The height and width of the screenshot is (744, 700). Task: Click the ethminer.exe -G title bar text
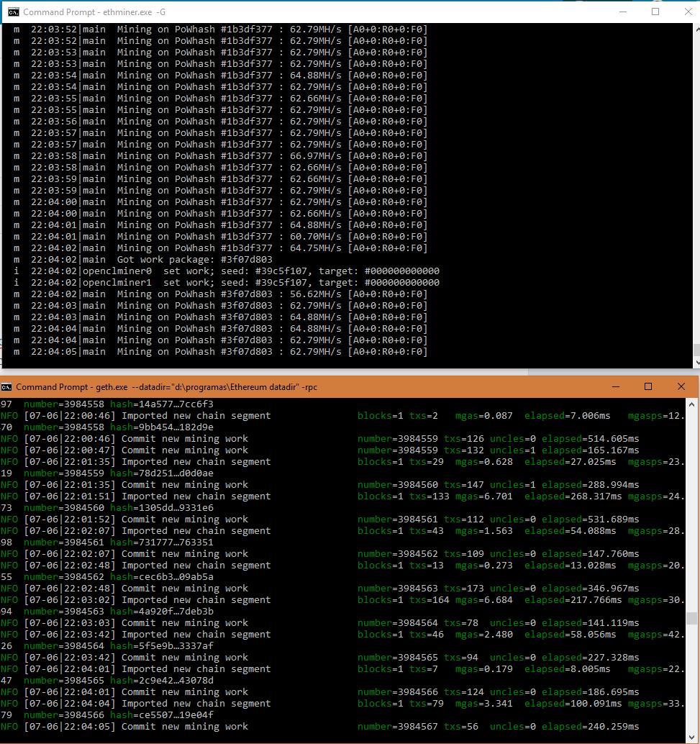tap(94, 12)
